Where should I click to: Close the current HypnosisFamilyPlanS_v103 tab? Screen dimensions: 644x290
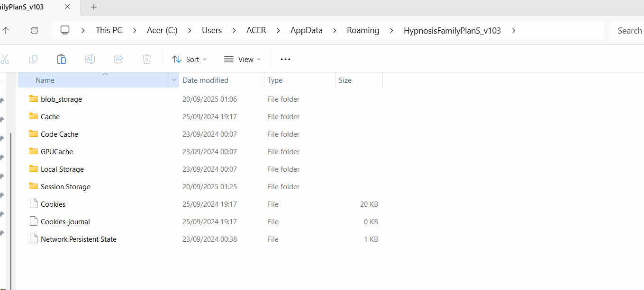[x=67, y=7]
